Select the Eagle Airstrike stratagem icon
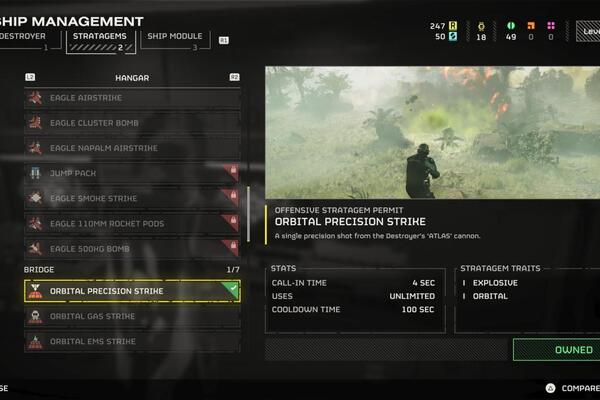This screenshot has width=600, height=400. tap(35, 98)
